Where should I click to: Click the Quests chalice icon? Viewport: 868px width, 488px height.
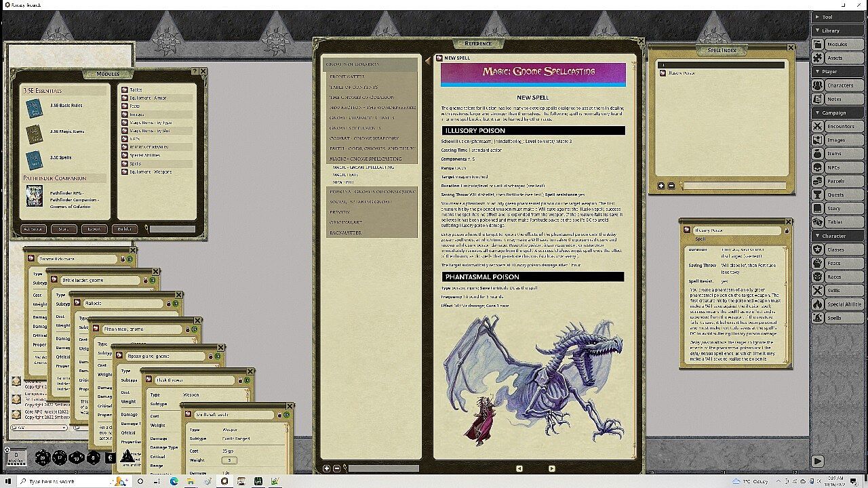click(818, 195)
